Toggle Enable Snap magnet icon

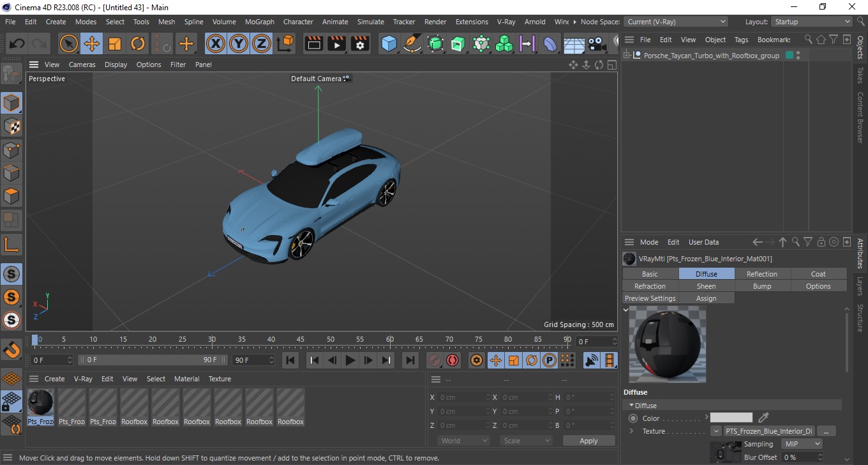(11, 350)
